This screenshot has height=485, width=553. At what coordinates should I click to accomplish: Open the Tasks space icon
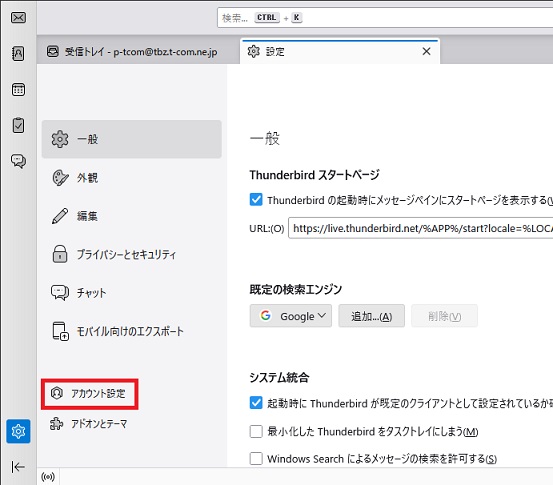tap(18, 125)
